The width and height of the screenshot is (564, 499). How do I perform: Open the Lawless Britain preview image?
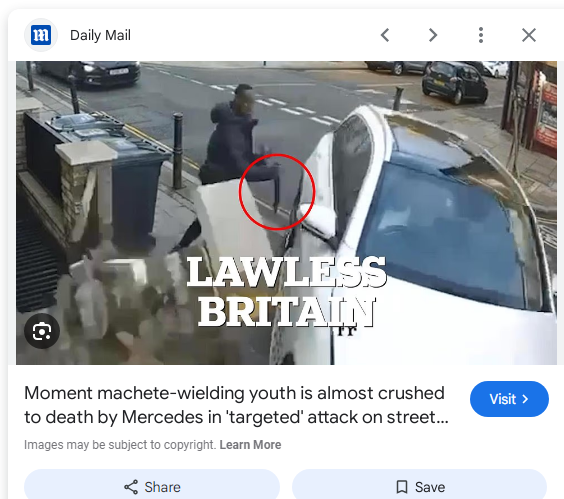click(x=286, y=213)
